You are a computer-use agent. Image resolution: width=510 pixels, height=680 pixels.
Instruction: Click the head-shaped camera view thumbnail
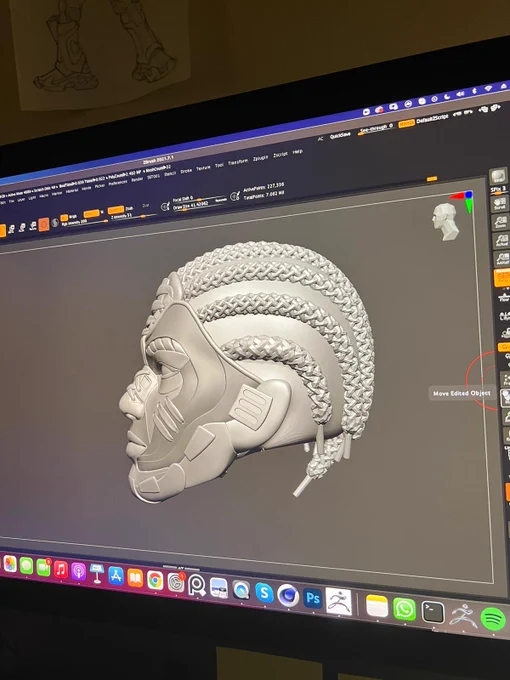[x=445, y=222]
